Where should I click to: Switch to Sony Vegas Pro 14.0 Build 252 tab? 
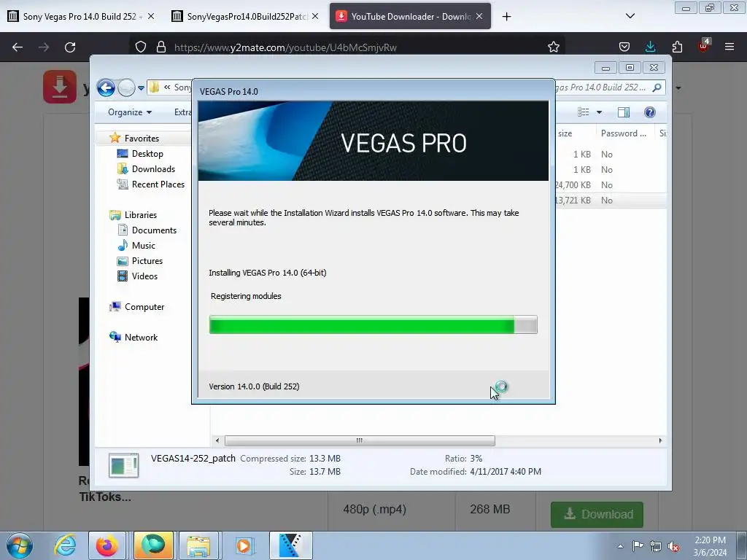click(x=80, y=16)
